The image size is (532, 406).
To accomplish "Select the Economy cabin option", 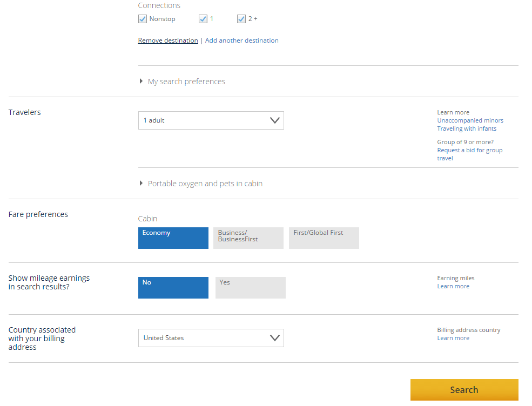I will [x=173, y=238].
